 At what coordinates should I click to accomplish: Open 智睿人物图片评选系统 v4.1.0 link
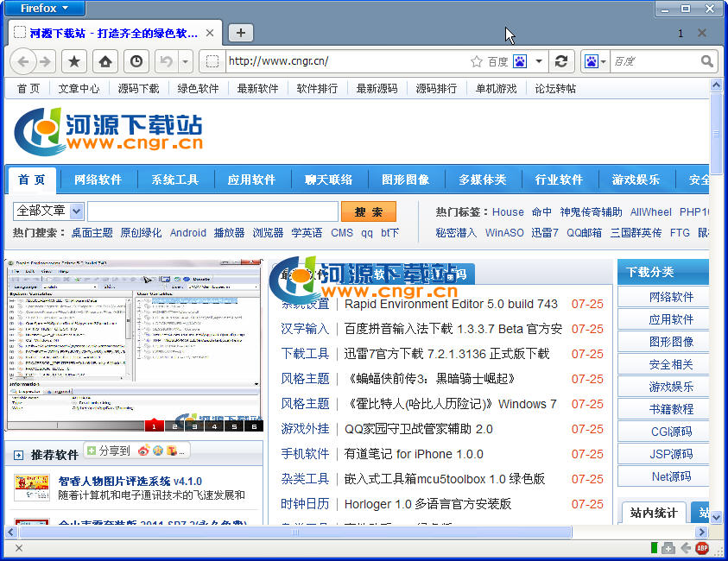(130, 482)
